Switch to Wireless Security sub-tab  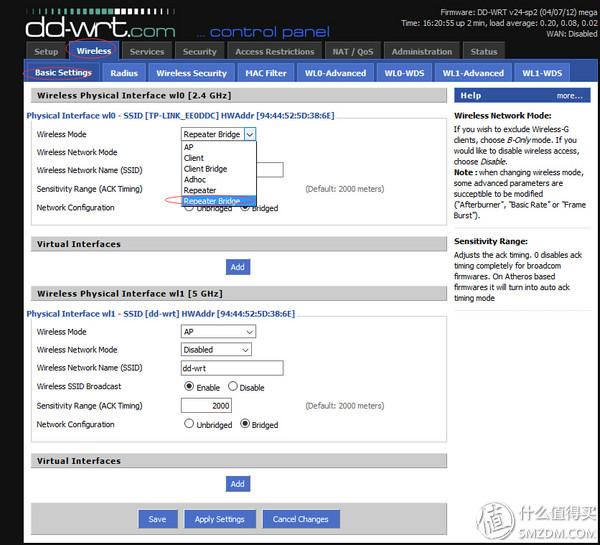point(191,73)
